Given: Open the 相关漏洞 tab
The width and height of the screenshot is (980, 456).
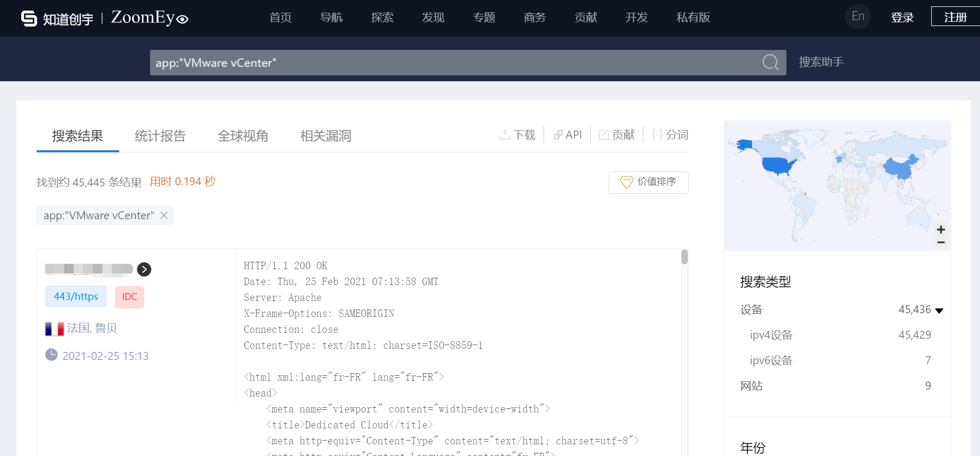Looking at the screenshot, I should pos(326,136).
